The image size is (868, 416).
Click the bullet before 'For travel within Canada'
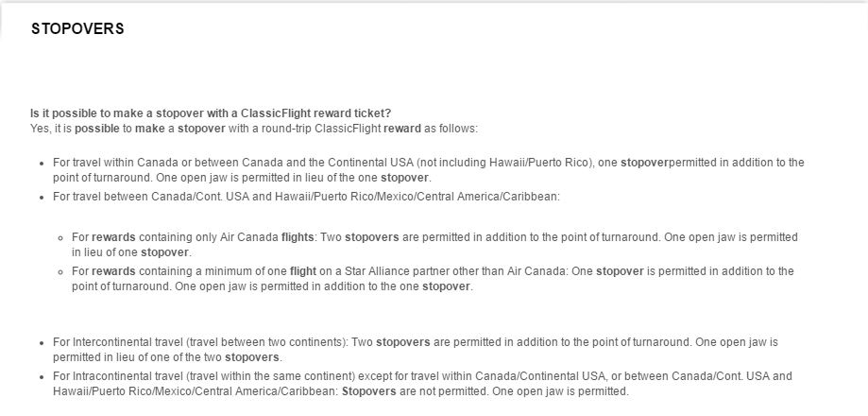click(42, 164)
